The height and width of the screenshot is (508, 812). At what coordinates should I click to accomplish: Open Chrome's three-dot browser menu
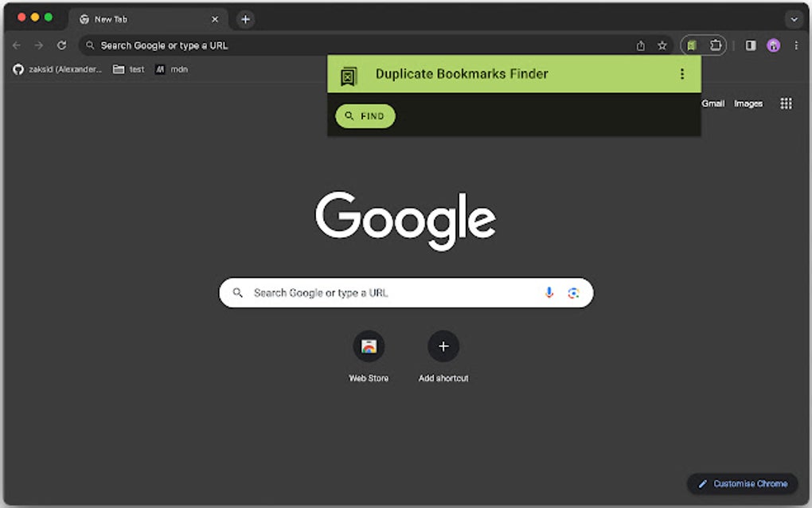click(796, 45)
